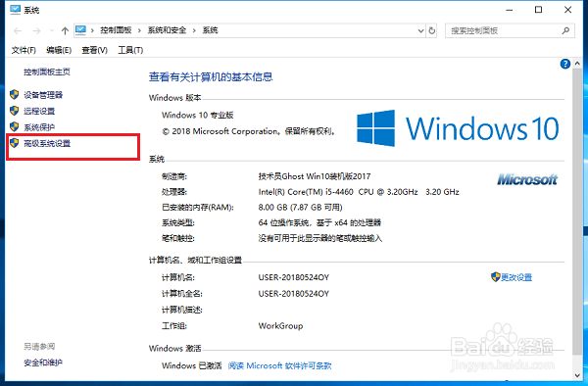The image size is (588, 386).
Task: Open the 工具(T) menu
Action: [130, 50]
